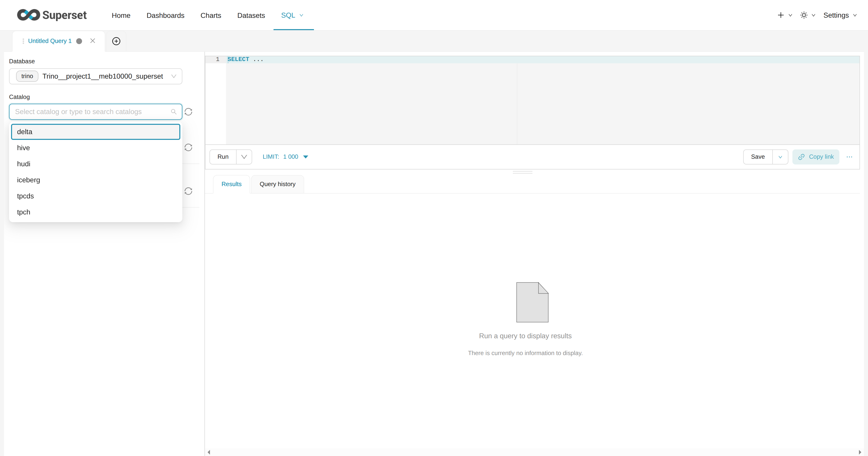
Task: Copy link to the query
Action: pos(816,157)
